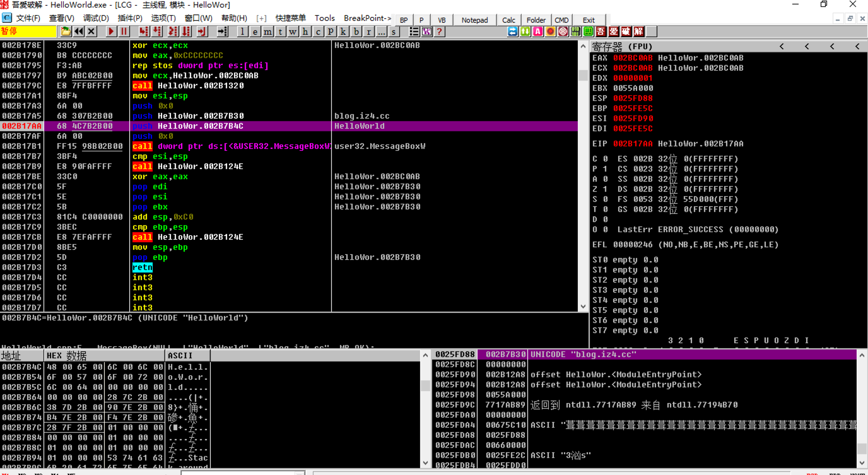Click the BP button
This screenshot has height=475, width=868.
click(x=404, y=20)
